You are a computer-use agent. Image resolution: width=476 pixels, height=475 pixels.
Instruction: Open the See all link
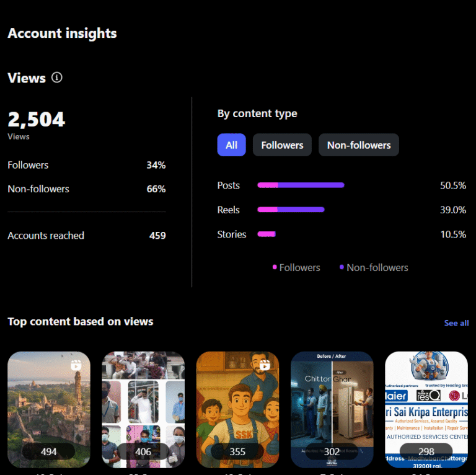456,323
